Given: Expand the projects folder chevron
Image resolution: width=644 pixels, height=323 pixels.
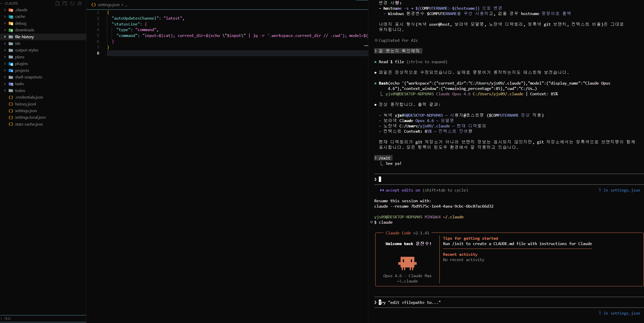Looking at the screenshot, I should [x=5, y=71].
